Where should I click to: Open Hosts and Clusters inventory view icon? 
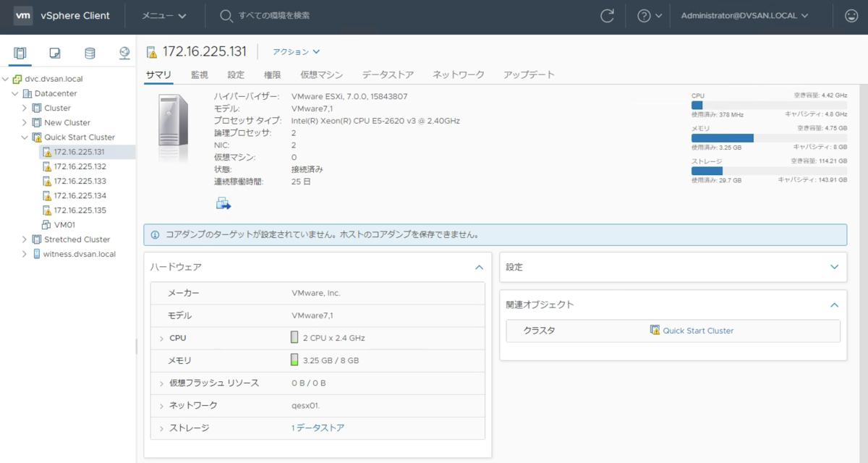pyautogui.click(x=20, y=53)
